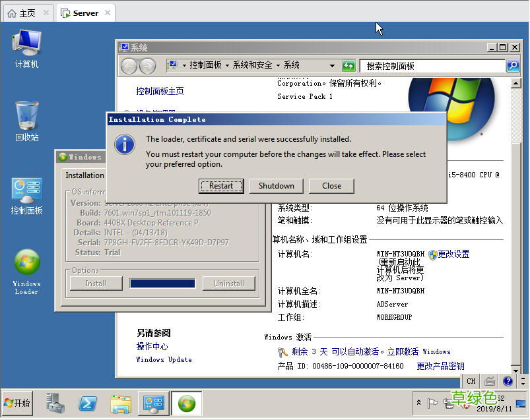This screenshot has width=530, height=420.
Task: Open the 系统 breadcrumb dropdown arrow
Action: [332, 65]
